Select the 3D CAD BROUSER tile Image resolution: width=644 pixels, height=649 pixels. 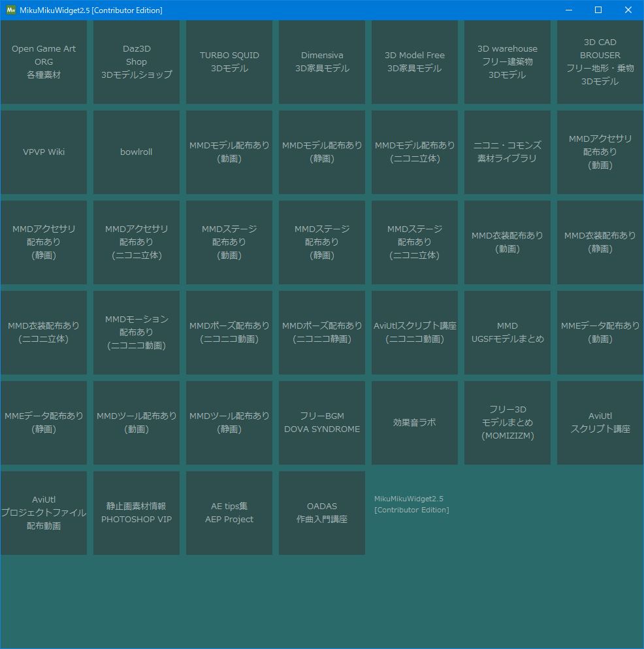click(x=600, y=62)
